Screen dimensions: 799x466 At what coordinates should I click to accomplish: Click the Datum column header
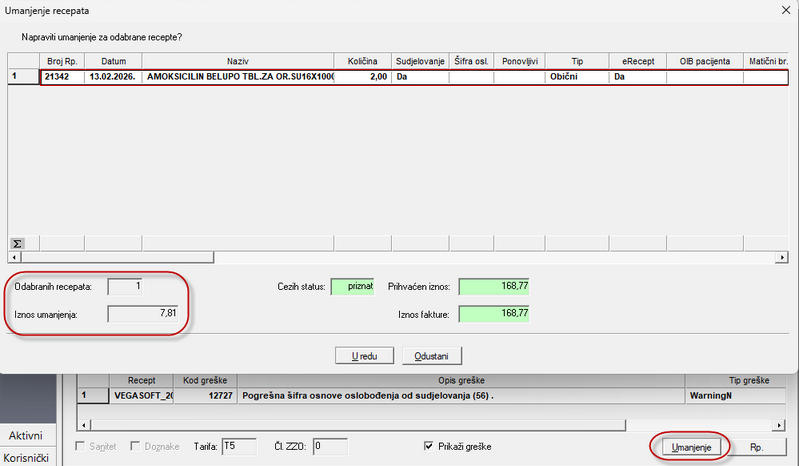tap(113, 61)
